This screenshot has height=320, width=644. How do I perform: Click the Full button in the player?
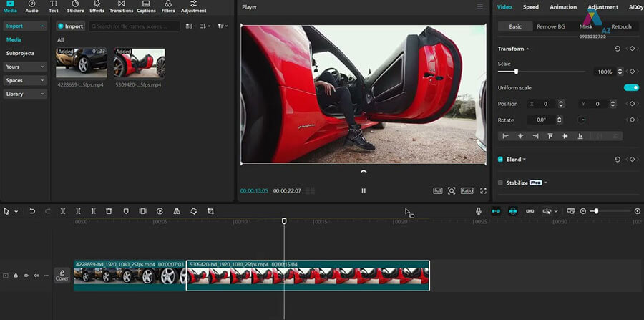coord(437,190)
